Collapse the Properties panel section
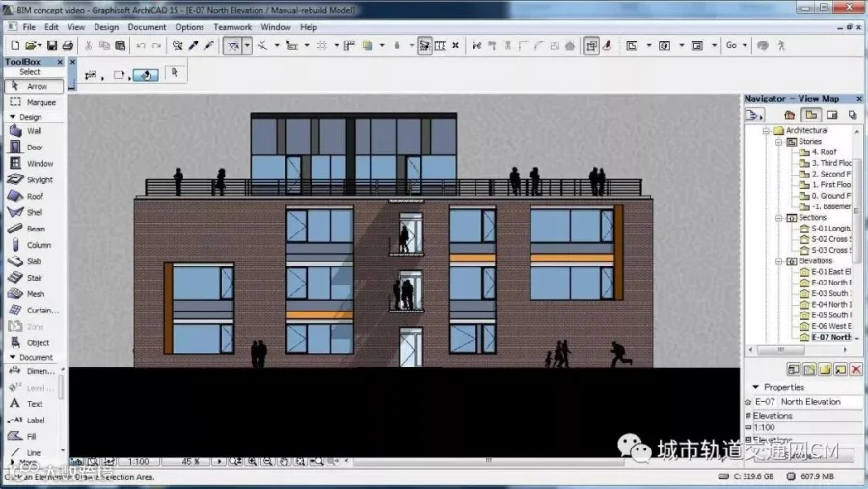This screenshot has width=868, height=489. 755,387
